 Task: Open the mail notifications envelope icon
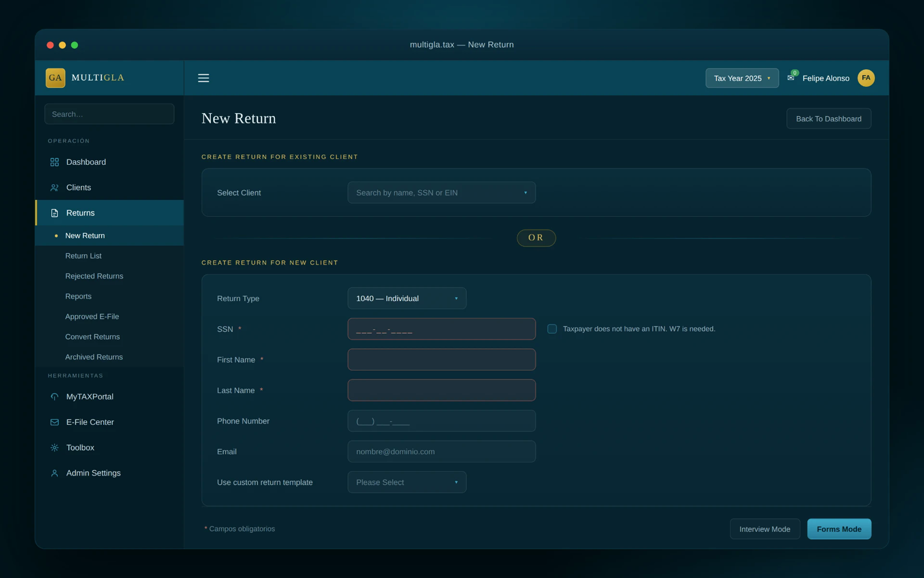click(x=791, y=78)
